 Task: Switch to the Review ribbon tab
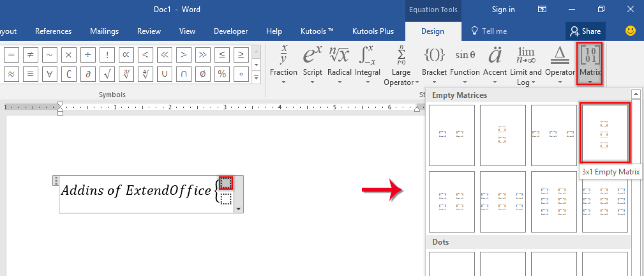tap(149, 31)
